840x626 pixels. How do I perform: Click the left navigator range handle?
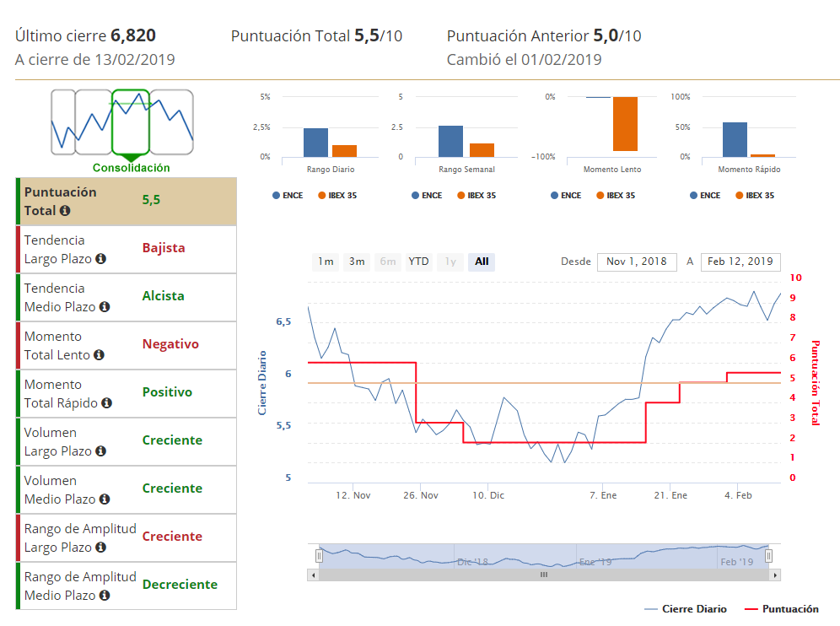point(319,556)
